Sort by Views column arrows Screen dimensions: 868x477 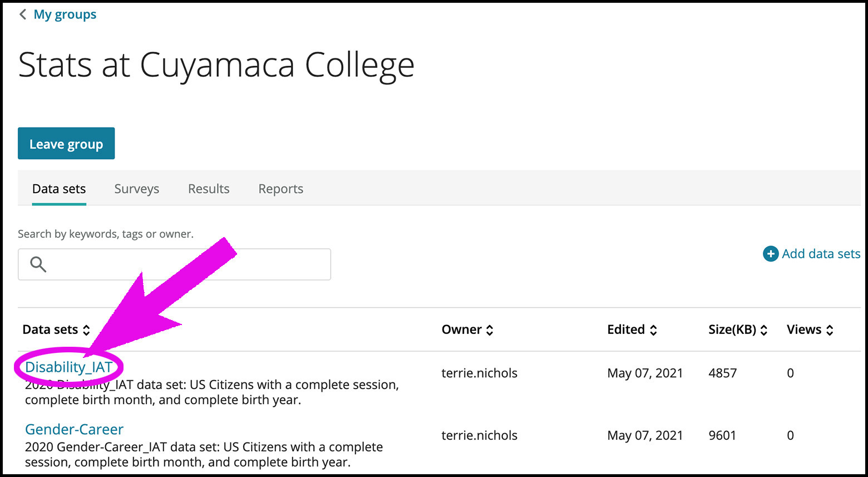[x=830, y=330]
